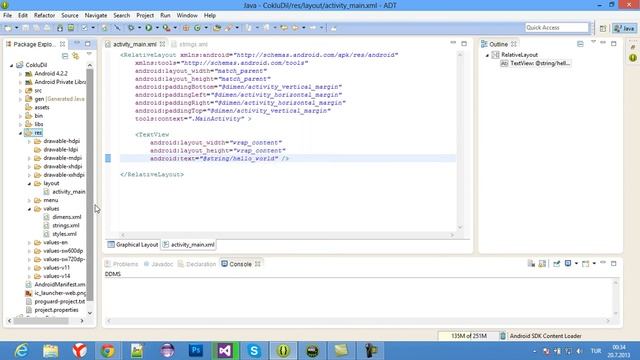Open Chrome from the taskbar
Image resolution: width=640 pixels, height=360 pixels.
tap(108, 351)
